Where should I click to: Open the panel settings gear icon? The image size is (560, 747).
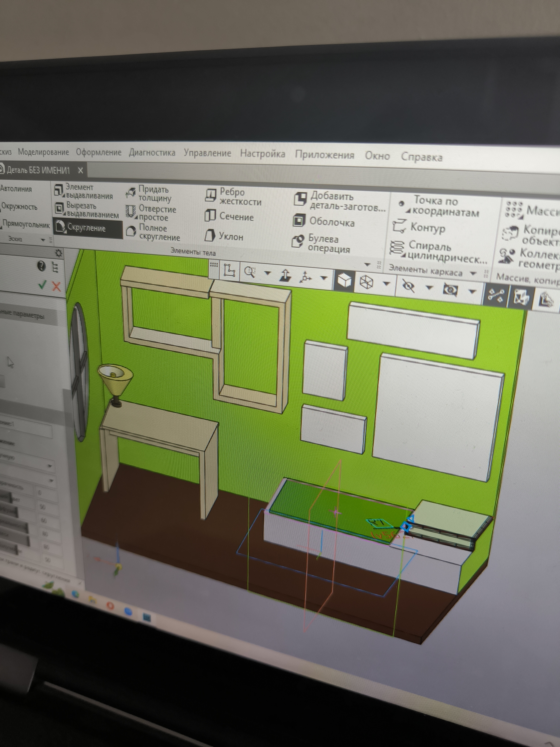click(x=58, y=253)
